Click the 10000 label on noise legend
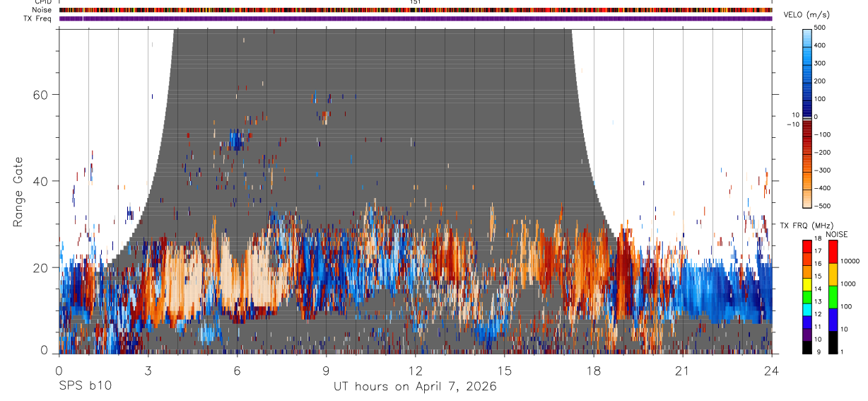The height and width of the screenshot is (401, 868). 850,261
